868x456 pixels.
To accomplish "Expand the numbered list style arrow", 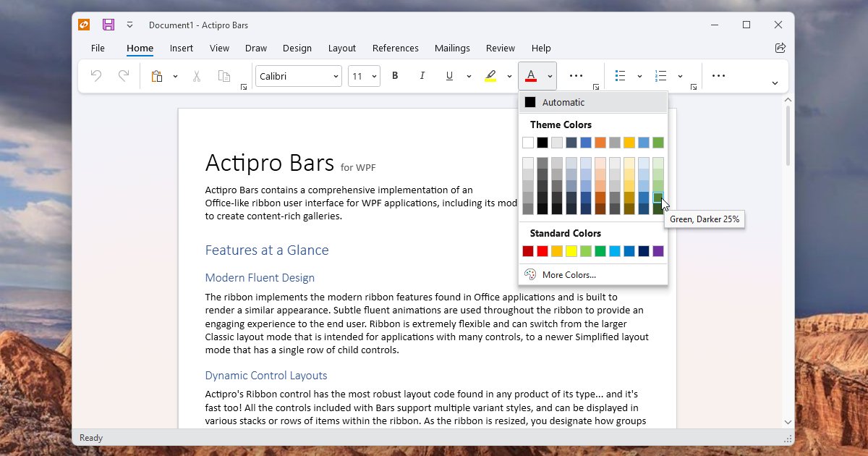I will [680, 76].
